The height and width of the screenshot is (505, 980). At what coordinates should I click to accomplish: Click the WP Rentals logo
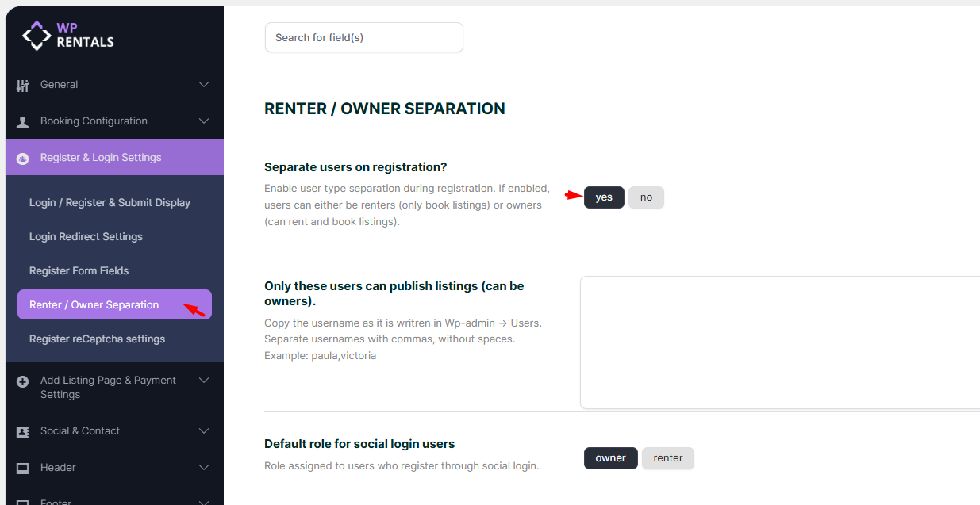point(67,35)
